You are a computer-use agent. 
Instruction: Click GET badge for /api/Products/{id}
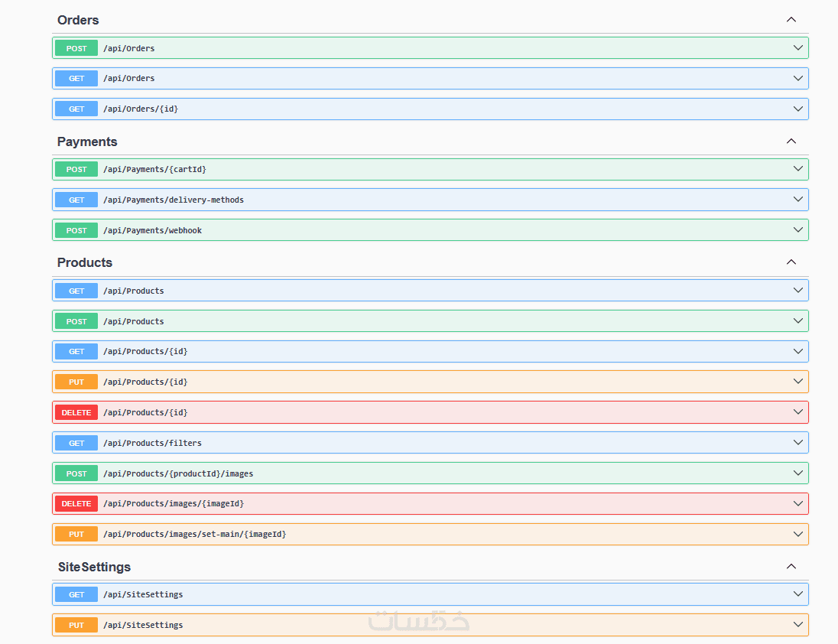[x=76, y=352]
